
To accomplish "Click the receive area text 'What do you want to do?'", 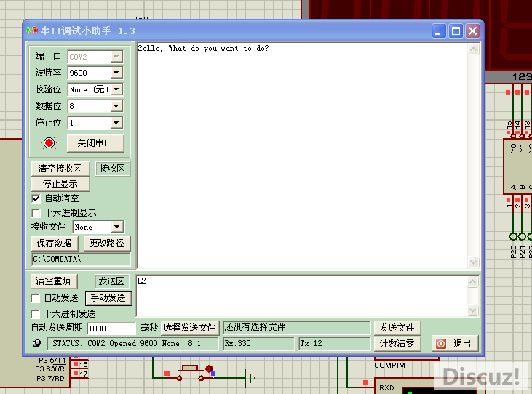I will pos(218,49).
